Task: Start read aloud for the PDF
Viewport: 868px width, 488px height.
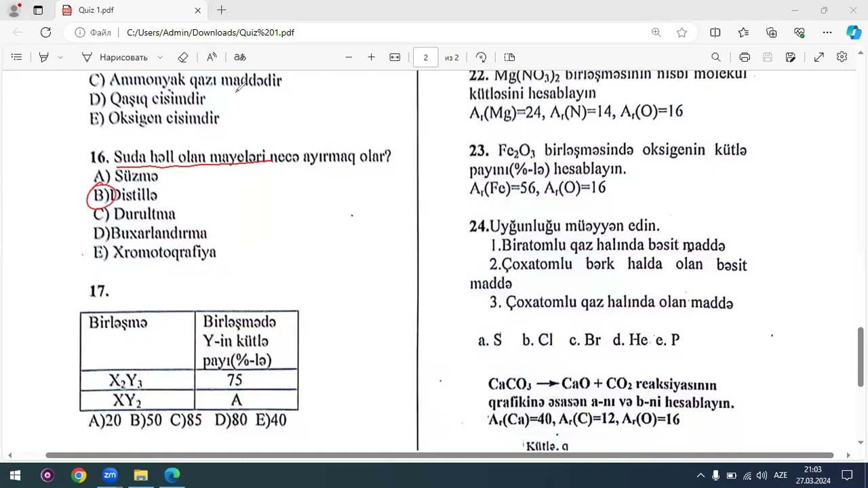Action: 212,58
